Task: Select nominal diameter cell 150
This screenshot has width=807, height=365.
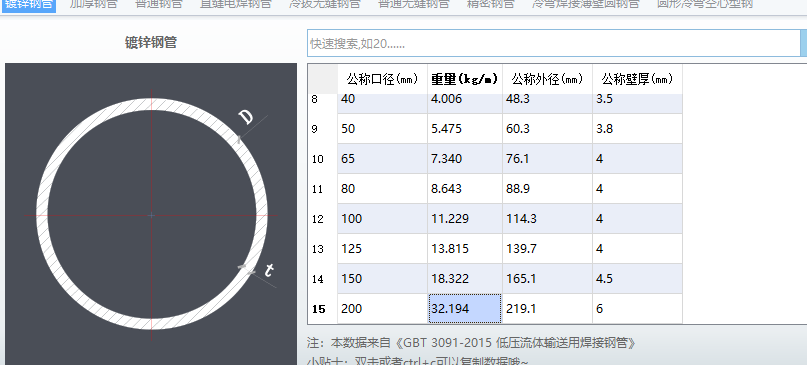Action: 382,279
